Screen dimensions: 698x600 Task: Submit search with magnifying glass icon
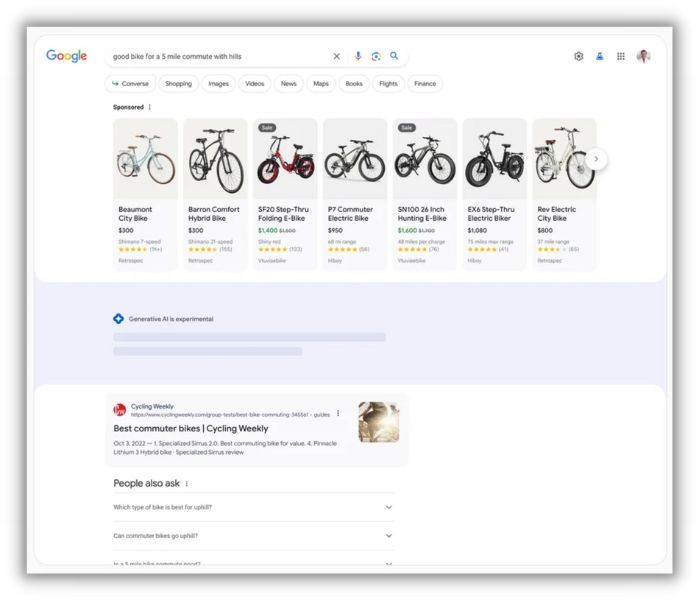(x=394, y=56)
